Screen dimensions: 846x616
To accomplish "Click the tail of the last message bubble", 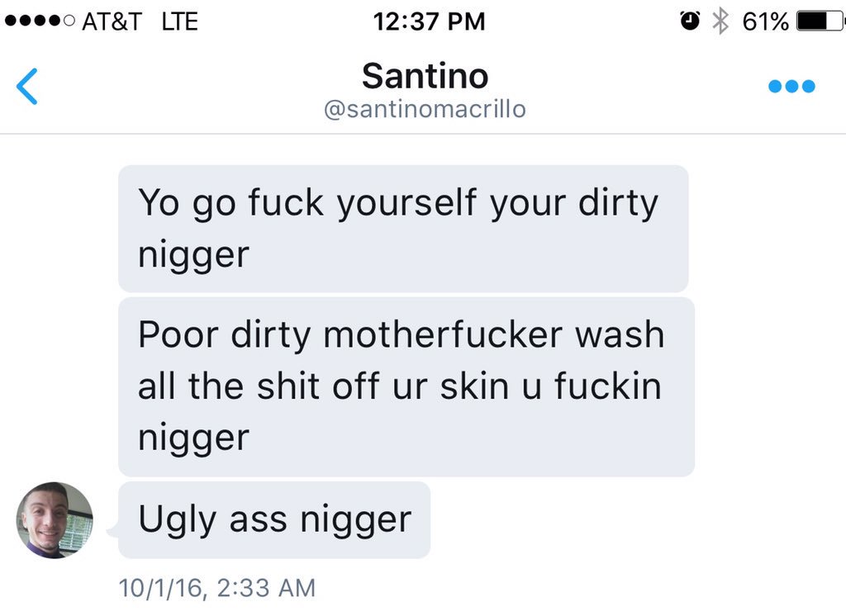I will (112, 531).
